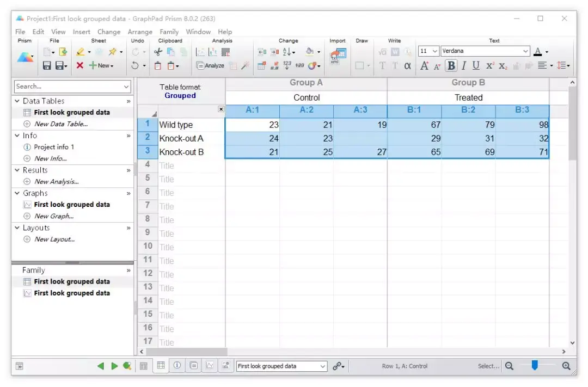Open the Insert menu
The image size is (588, 387).
pos(81,32)
